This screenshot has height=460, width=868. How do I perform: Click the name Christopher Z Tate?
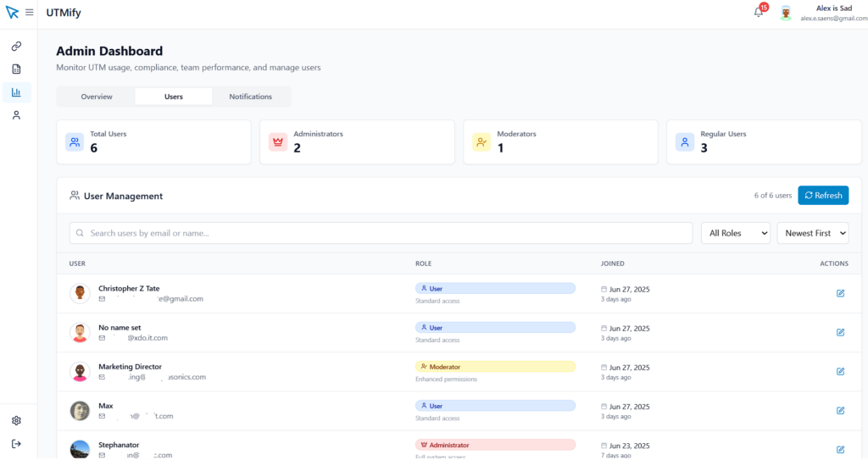tap(129, 288)
